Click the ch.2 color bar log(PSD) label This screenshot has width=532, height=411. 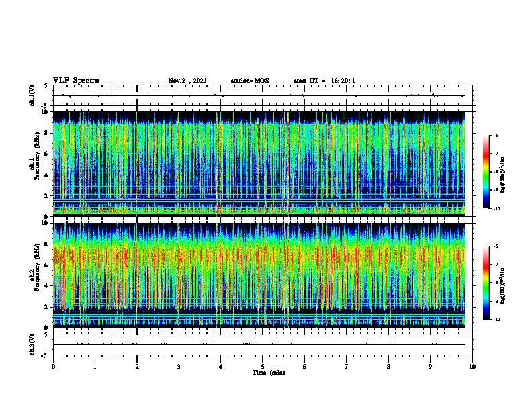point(503,286)
